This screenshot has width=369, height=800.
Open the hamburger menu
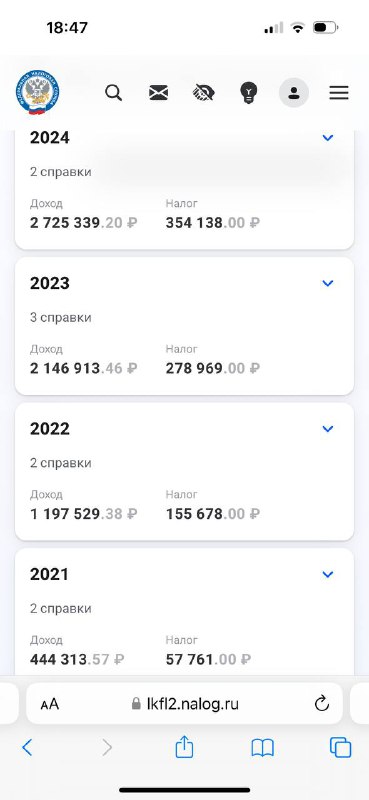338,93
